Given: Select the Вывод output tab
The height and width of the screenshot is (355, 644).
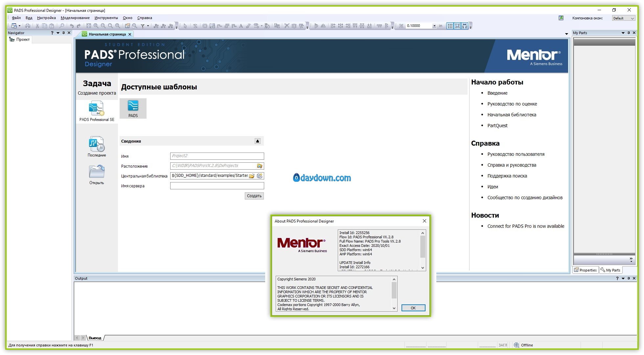Looking at the screenshot, I should click(95, 338).
